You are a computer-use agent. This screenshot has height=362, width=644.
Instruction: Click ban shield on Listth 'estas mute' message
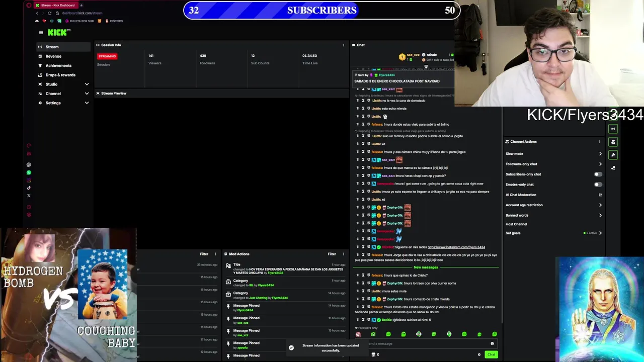[368, 291]
